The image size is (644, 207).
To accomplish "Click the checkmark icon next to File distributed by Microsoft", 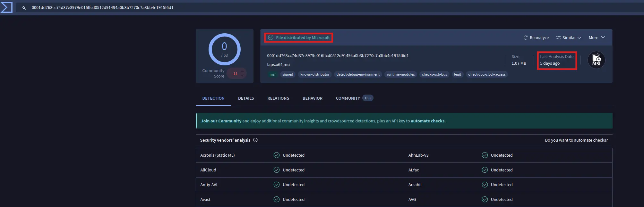I will pyautogui.click(x=270, y=37).
